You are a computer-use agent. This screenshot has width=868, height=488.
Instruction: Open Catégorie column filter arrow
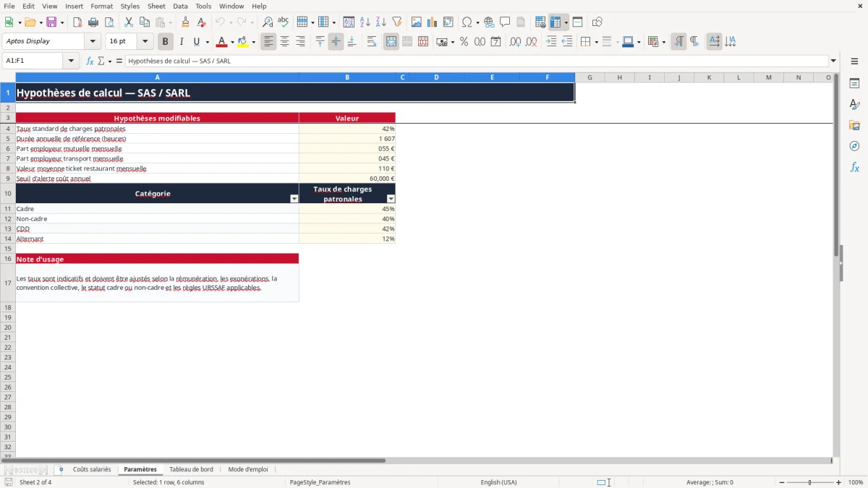(x=294, y=198)
